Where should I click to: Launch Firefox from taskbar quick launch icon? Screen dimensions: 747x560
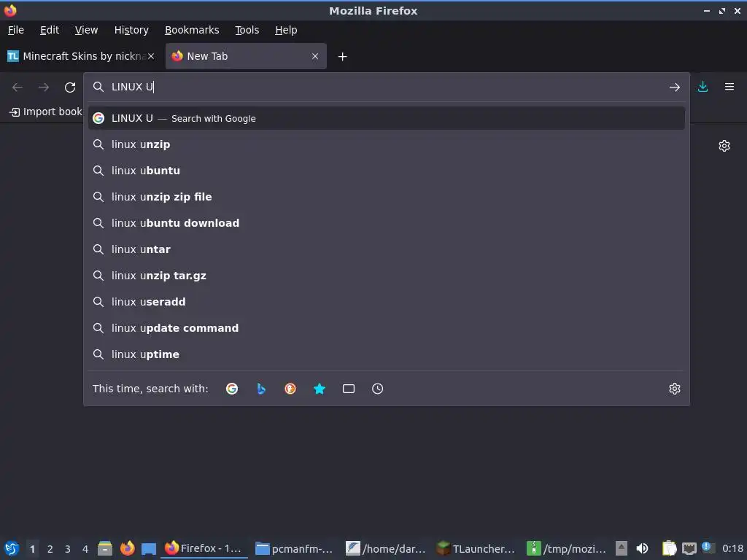click(127, 548)
